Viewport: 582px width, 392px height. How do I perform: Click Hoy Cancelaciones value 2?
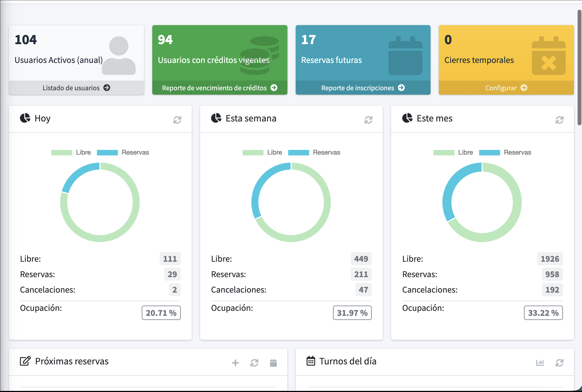175,290
